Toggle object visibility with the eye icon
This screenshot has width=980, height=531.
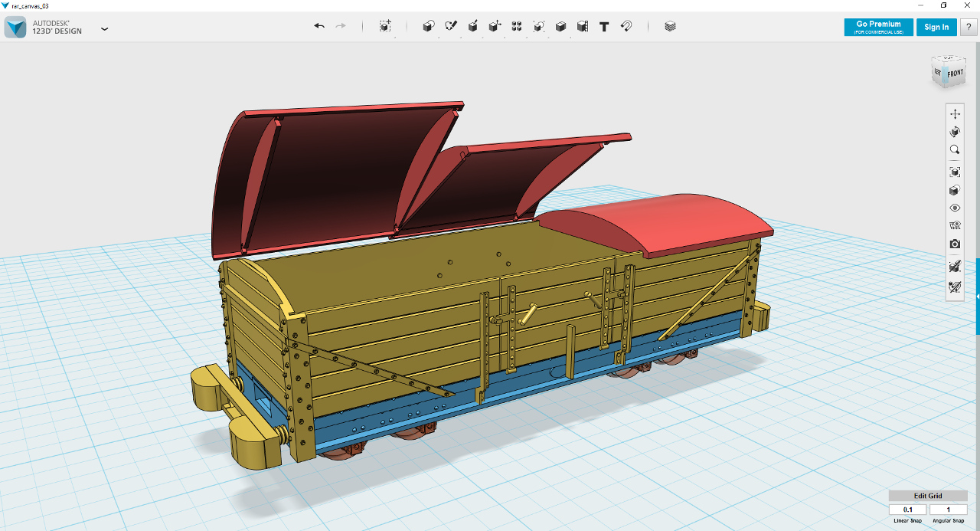[x=955, y=208]
